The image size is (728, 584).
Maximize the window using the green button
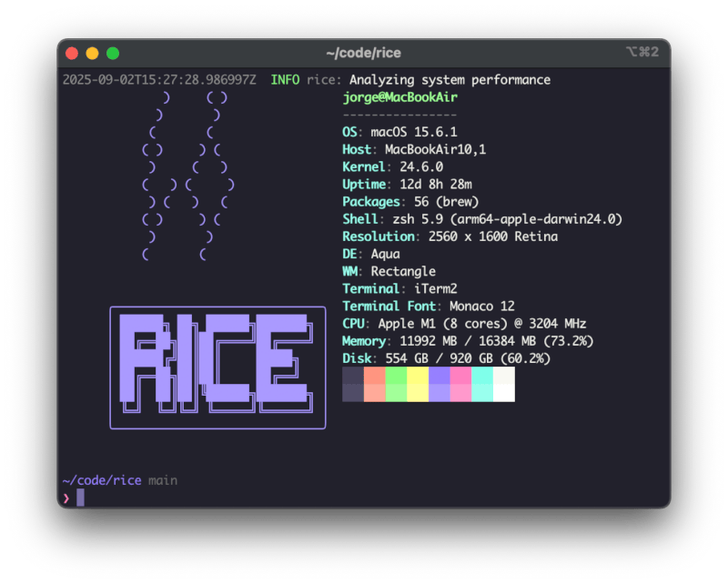(113, 54)
